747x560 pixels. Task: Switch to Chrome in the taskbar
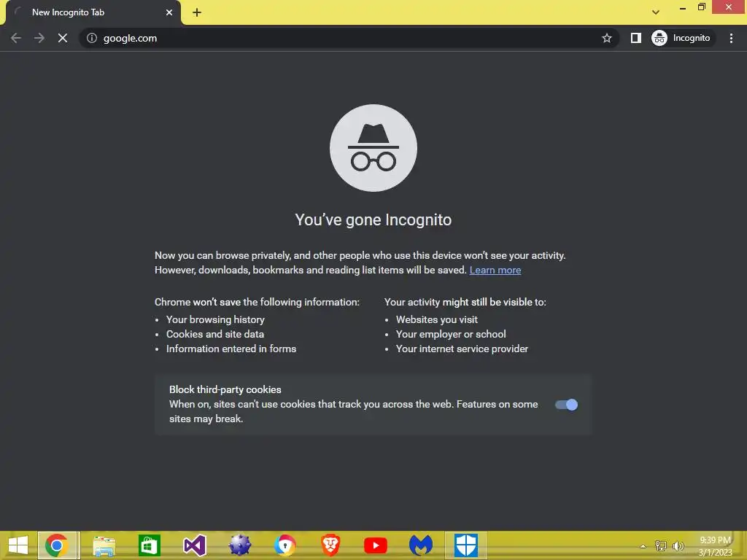(57, 545)
